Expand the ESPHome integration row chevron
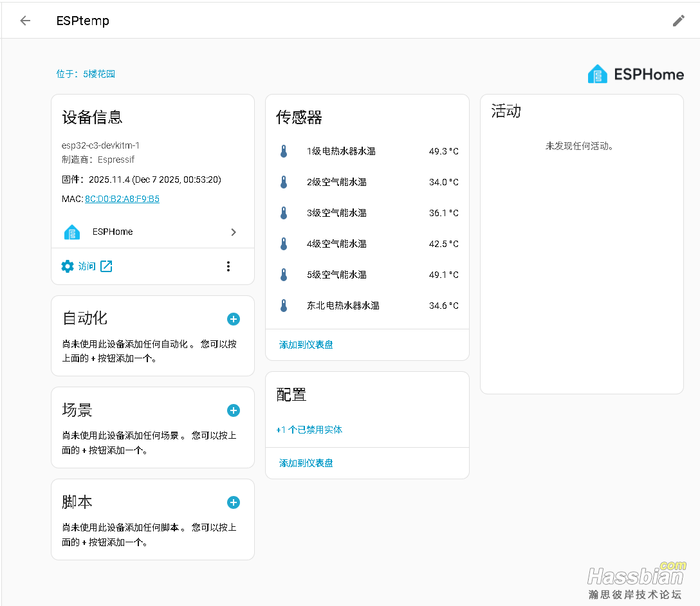This screenshot has height=606, width=700. click(x=234, y=232)
